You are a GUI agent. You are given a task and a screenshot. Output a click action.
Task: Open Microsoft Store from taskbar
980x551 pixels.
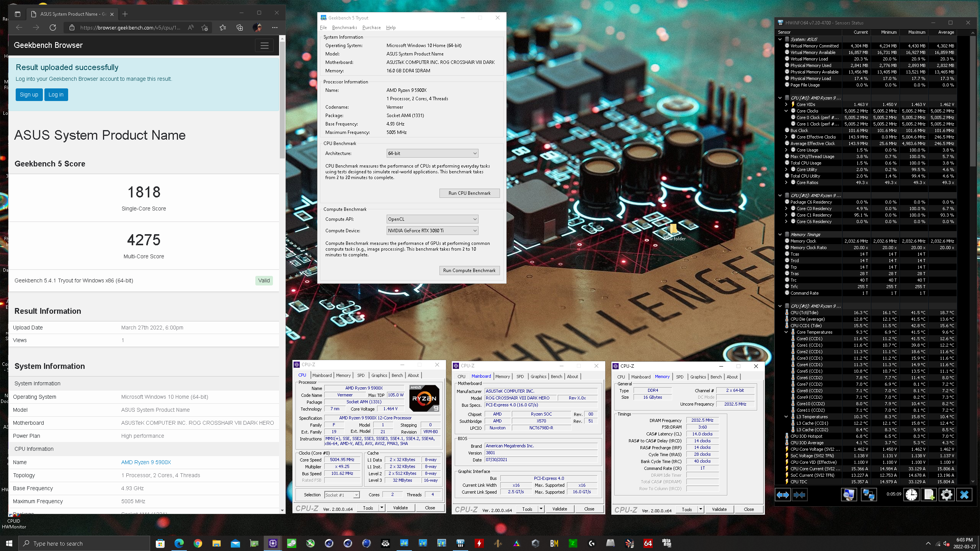pyautogui.click(x=160, y=543)
